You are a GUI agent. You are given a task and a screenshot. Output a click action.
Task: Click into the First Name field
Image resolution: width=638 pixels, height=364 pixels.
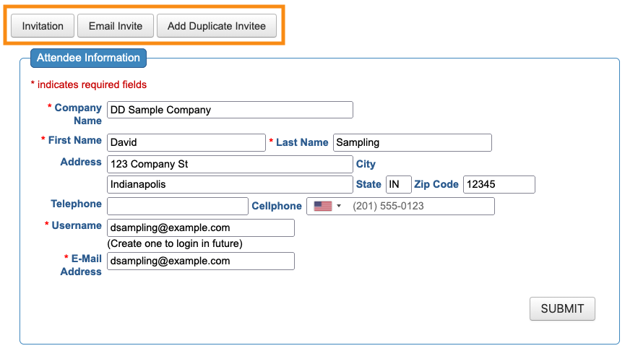click(186, 143)
